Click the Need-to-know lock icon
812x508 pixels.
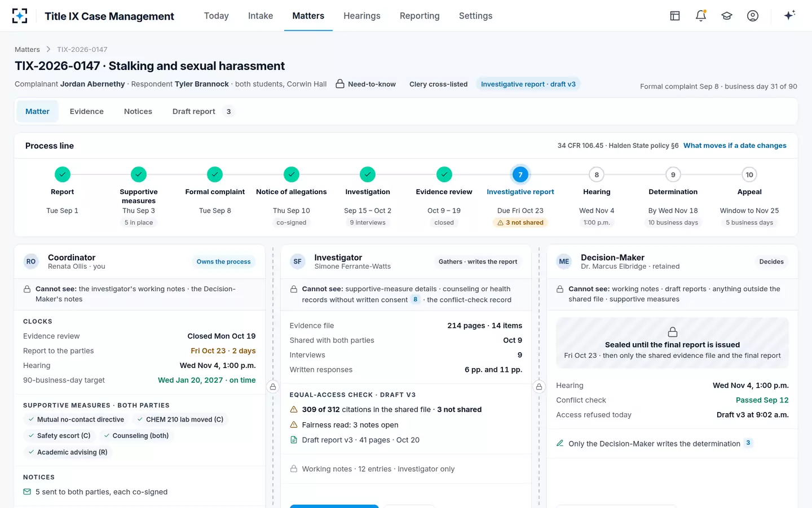[340, 84]
